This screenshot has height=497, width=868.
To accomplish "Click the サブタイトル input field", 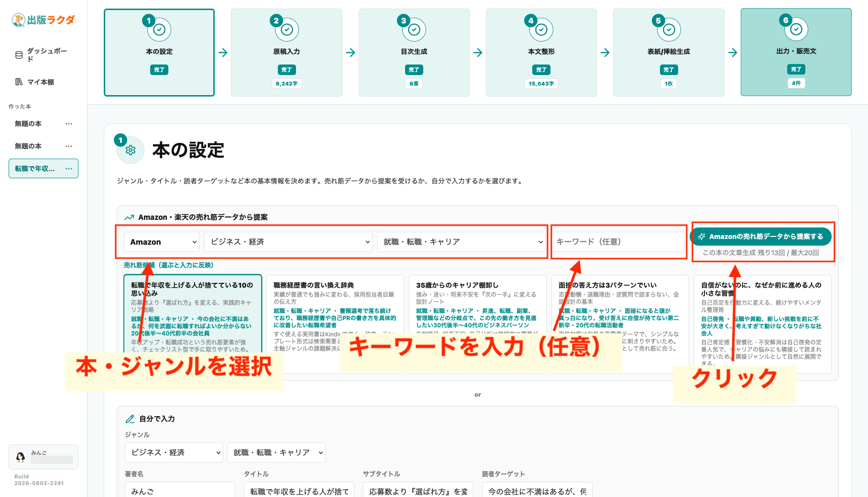I will (418, 491).
